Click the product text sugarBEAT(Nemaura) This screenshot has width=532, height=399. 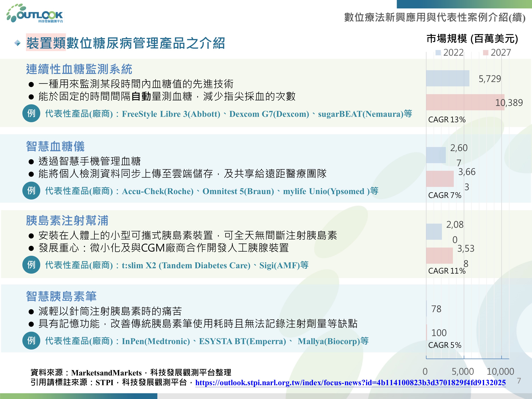[361, 114]
